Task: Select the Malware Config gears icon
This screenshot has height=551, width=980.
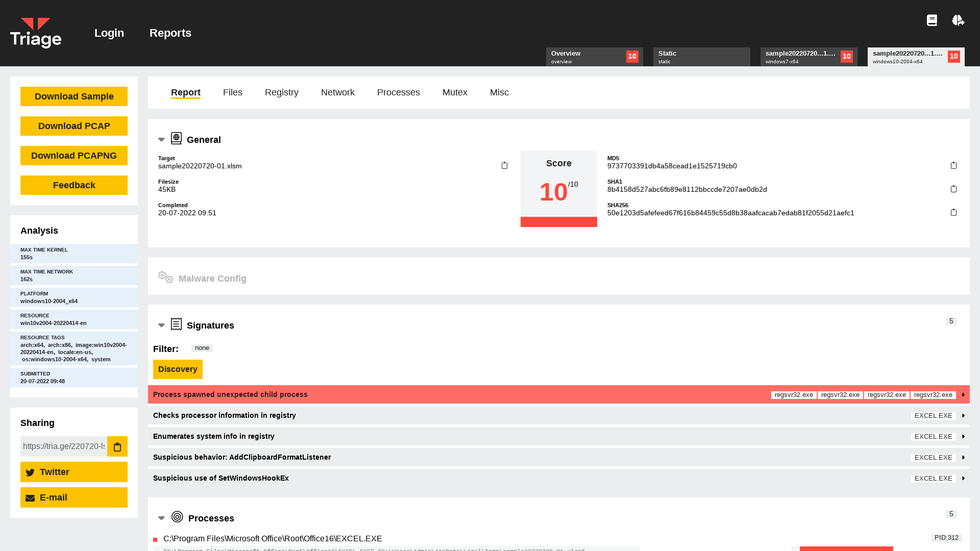Action: [x=165, y=277]
